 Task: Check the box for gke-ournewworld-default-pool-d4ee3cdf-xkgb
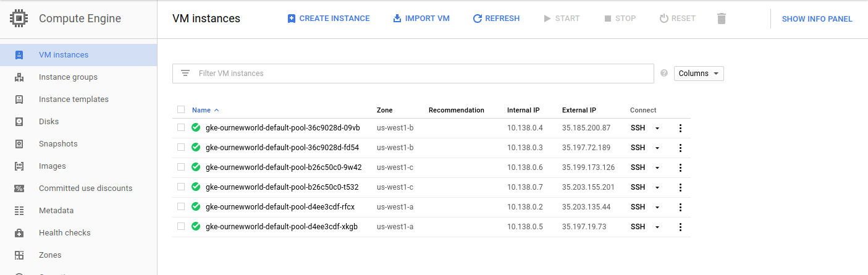[181, 226]
